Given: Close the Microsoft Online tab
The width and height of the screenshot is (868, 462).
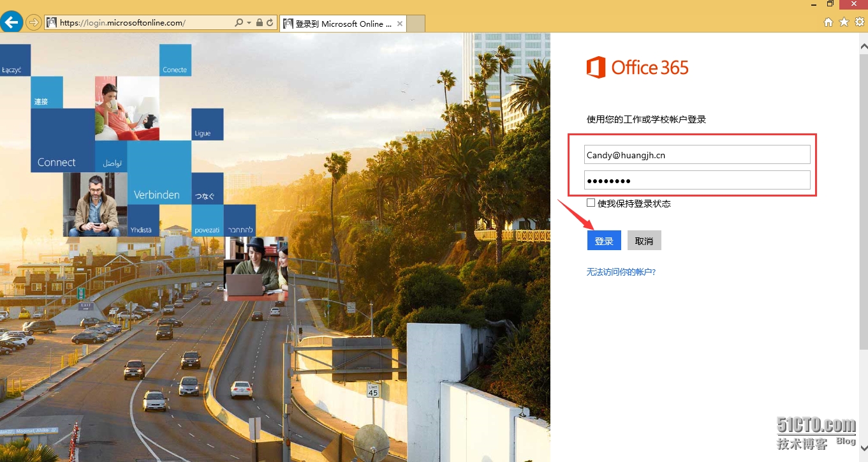Looking at the screenshot, I should coord(400,24).
